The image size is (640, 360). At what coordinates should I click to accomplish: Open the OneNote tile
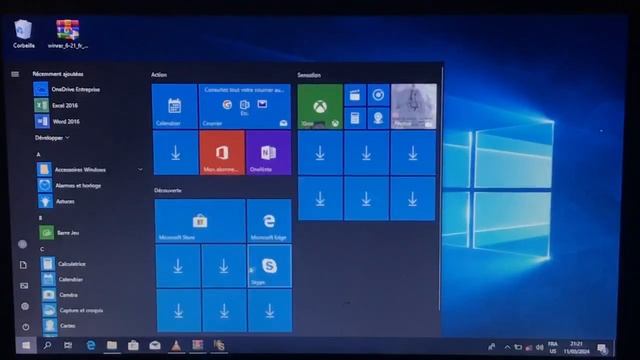tap(269, 153)
